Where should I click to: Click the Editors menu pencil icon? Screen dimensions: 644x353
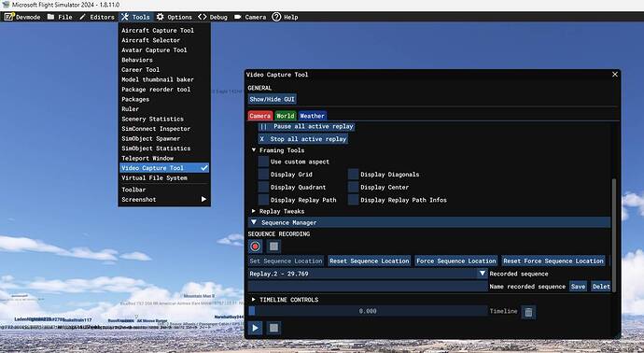82,17
